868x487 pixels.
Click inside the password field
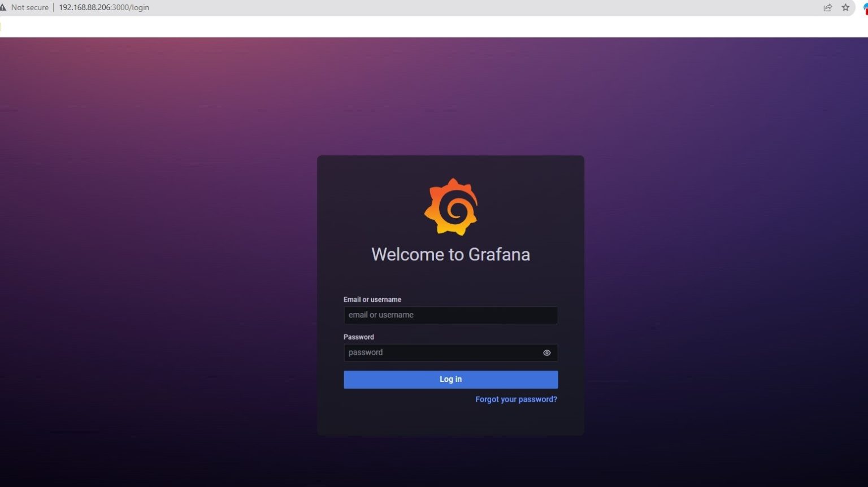[x=441, y=352]
